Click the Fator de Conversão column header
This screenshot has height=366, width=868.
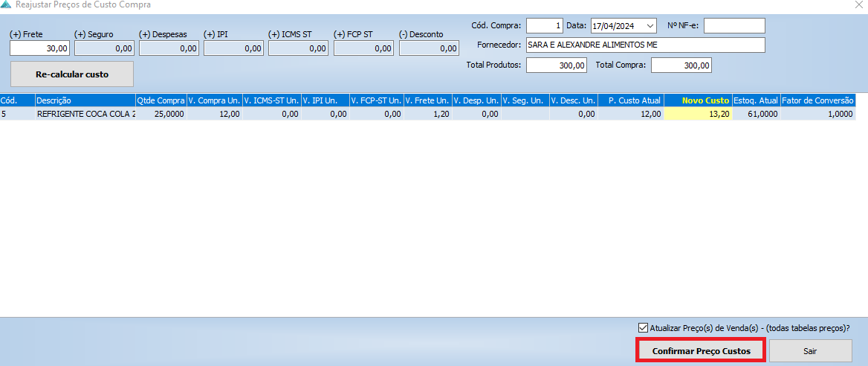click(817, 100)
